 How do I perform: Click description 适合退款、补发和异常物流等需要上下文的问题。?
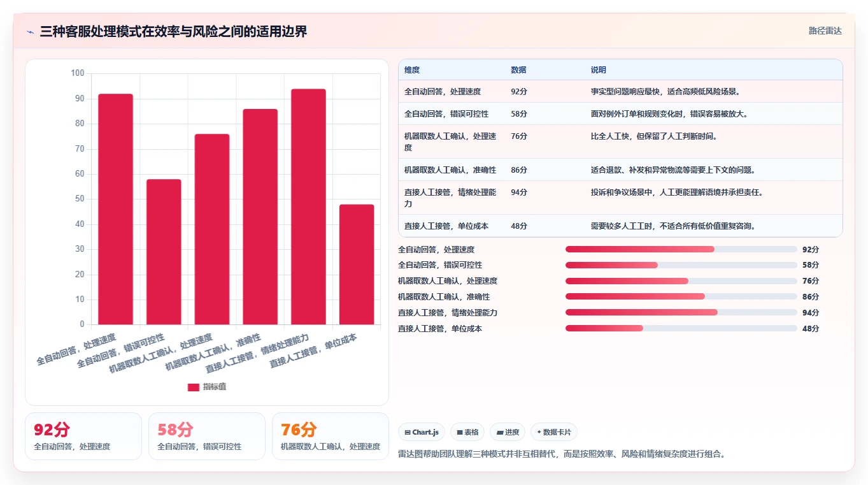click(673, 170)
